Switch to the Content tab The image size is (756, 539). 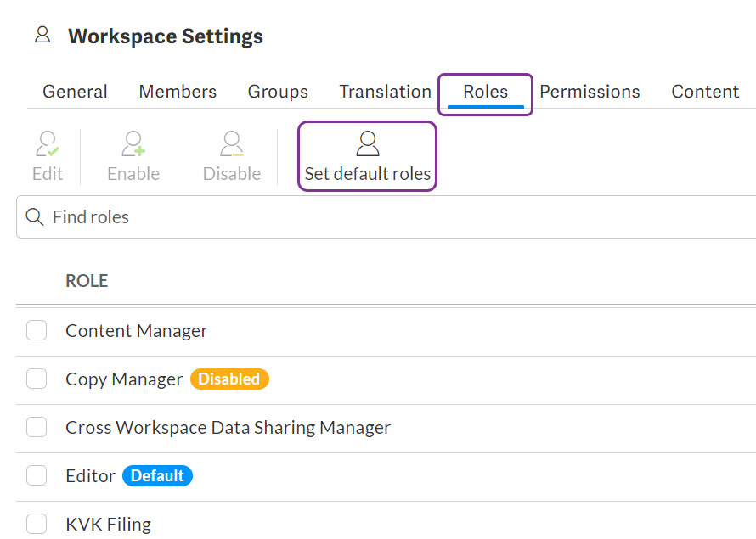point(705,92)
